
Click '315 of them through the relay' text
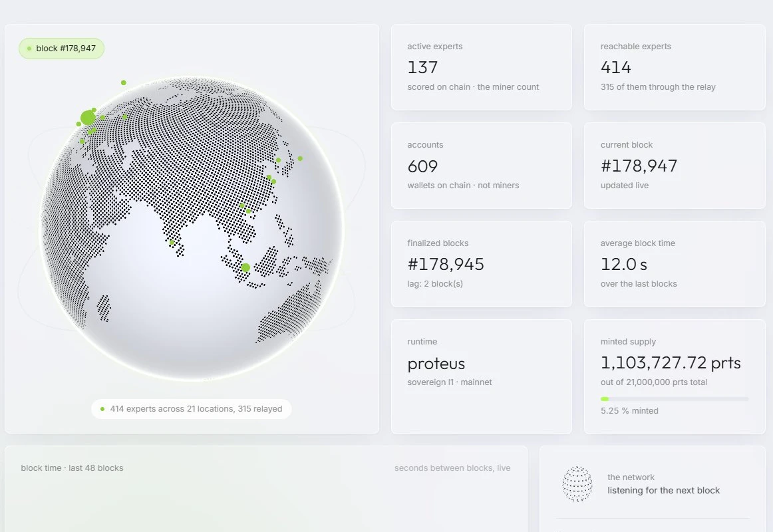[x=658, y=86]
